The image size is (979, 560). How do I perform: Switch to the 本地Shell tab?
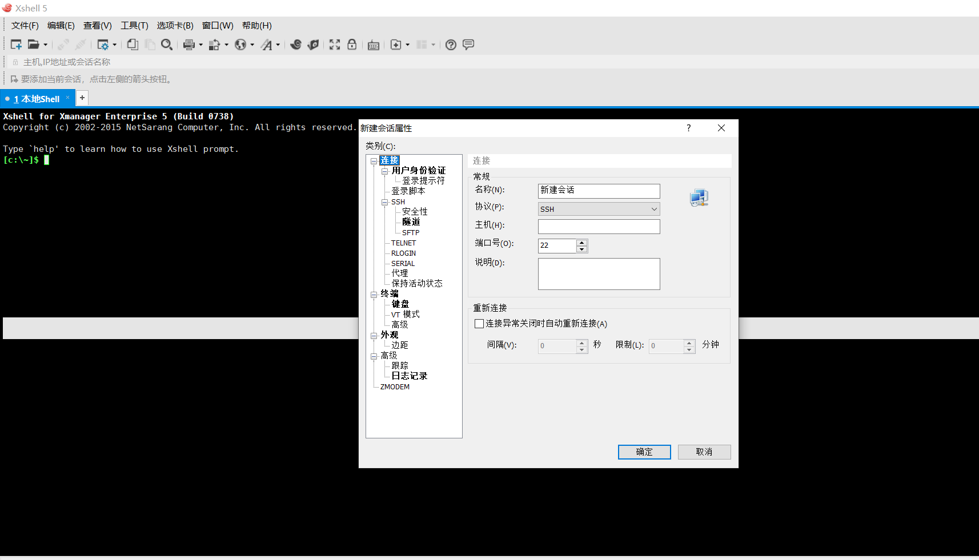point(37,99)
